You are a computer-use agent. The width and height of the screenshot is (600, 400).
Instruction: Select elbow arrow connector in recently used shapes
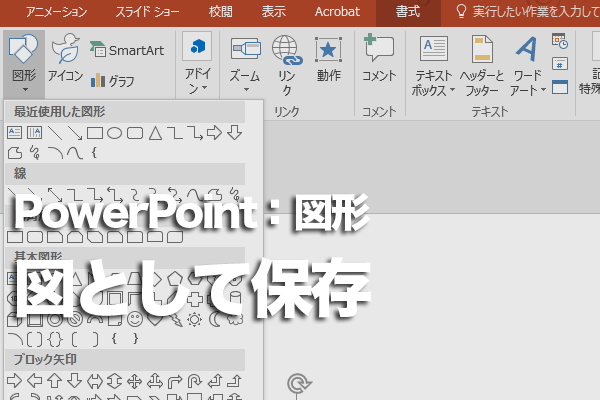point(195,133)
